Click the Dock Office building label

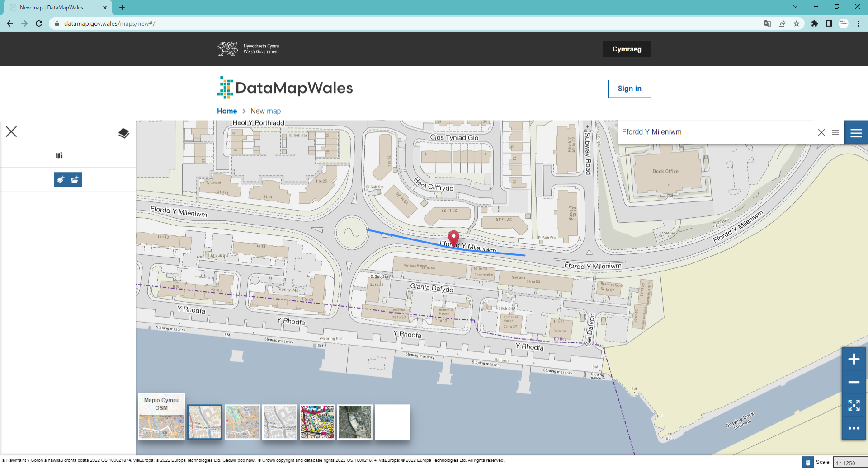[x=665, y=172]
